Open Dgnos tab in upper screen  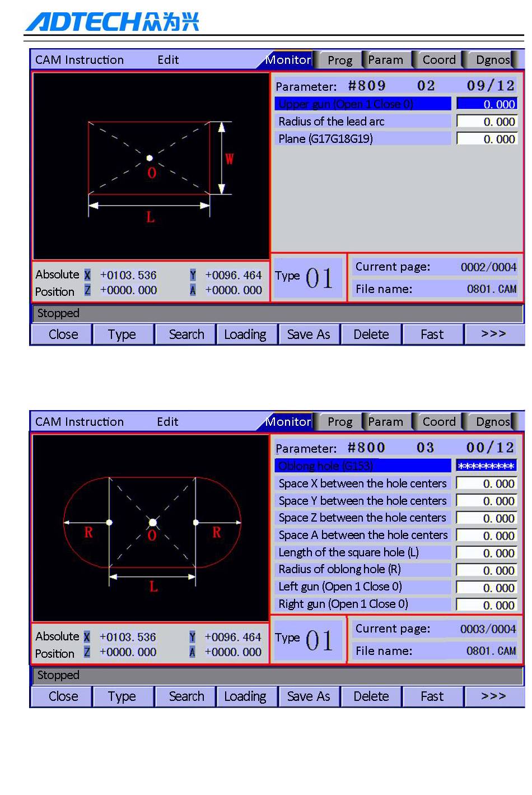(492, 60)
